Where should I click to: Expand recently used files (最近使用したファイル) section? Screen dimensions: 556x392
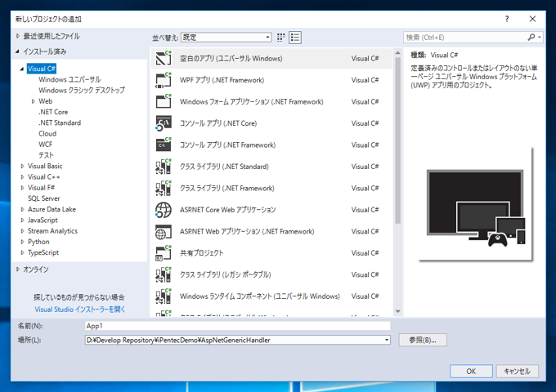(x=18, y=36)
